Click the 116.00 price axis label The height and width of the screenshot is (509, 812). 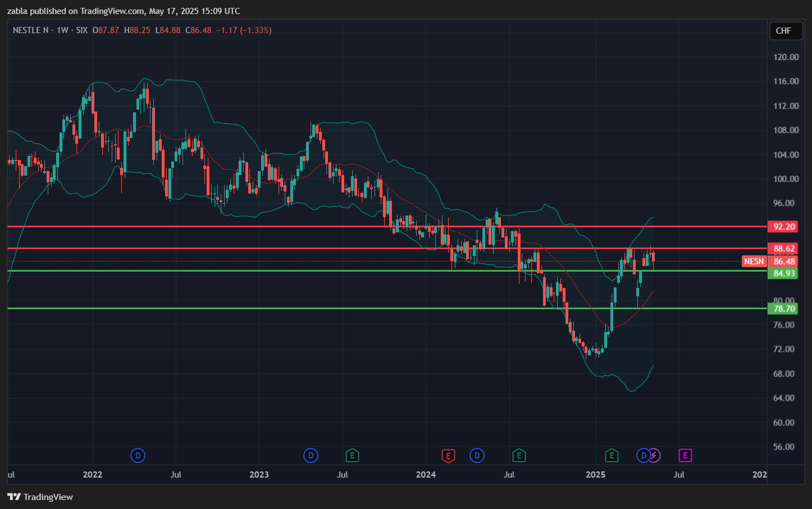pyautogui.click(x=786, y=81)
